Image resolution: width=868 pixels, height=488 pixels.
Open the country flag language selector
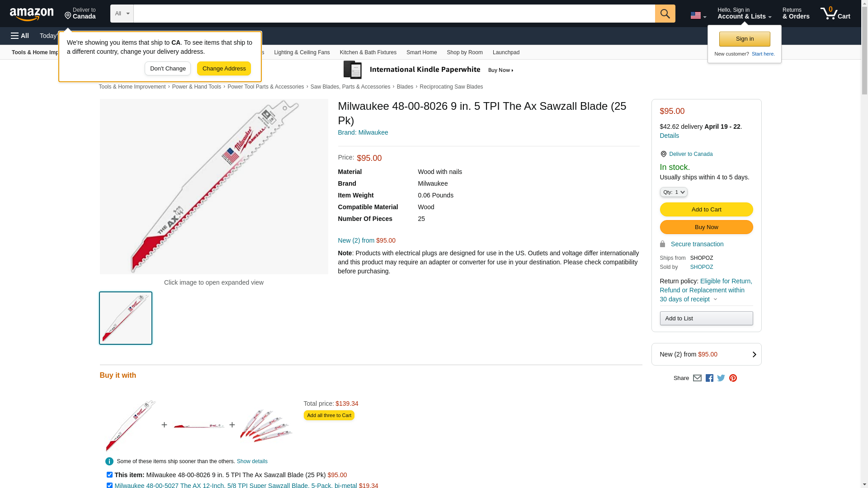698,15
